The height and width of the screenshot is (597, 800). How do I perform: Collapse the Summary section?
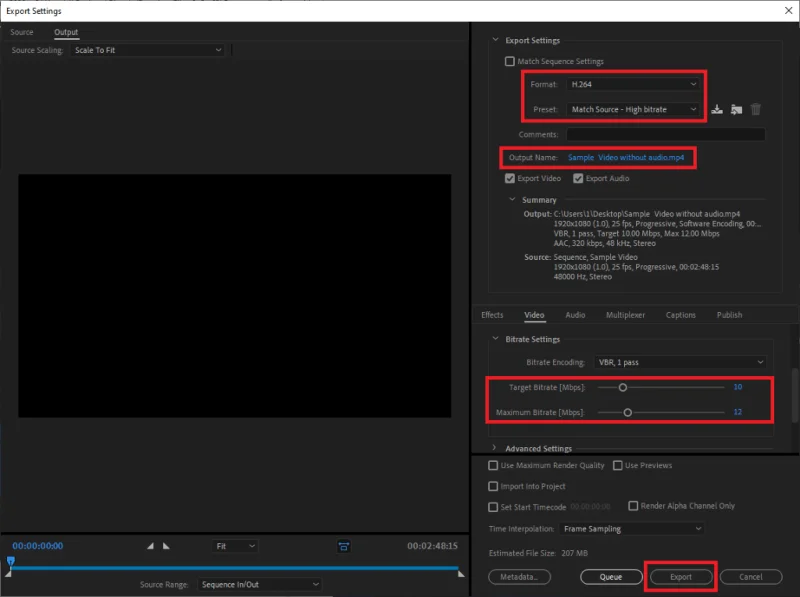(x=512, y=200)
